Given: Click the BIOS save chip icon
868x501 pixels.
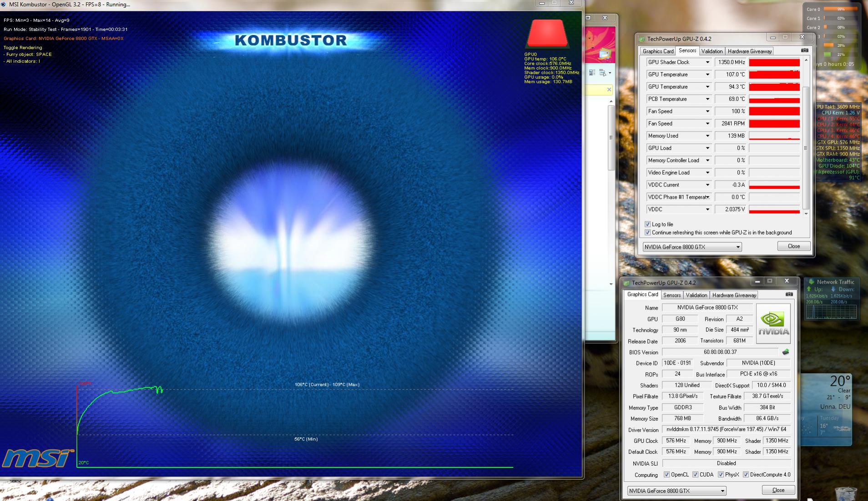Looking at the screenshot, I should 785,352.
